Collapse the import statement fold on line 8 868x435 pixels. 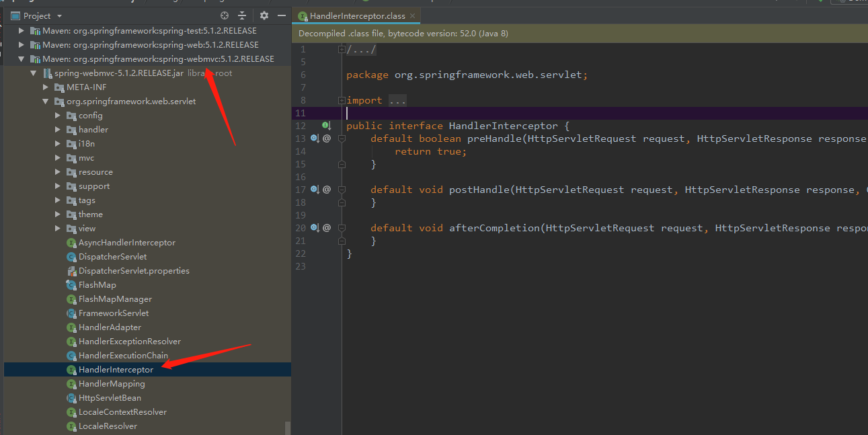[341, 100]
